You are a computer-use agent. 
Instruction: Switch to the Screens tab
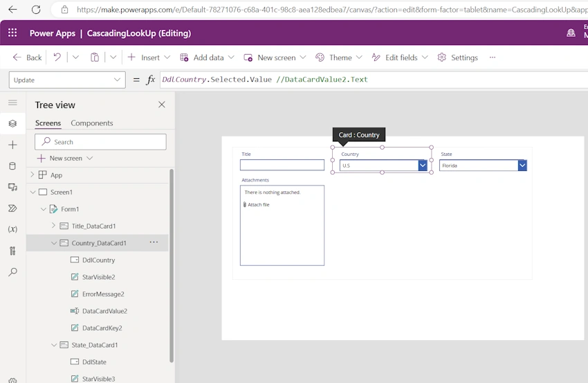click(48, 123)
